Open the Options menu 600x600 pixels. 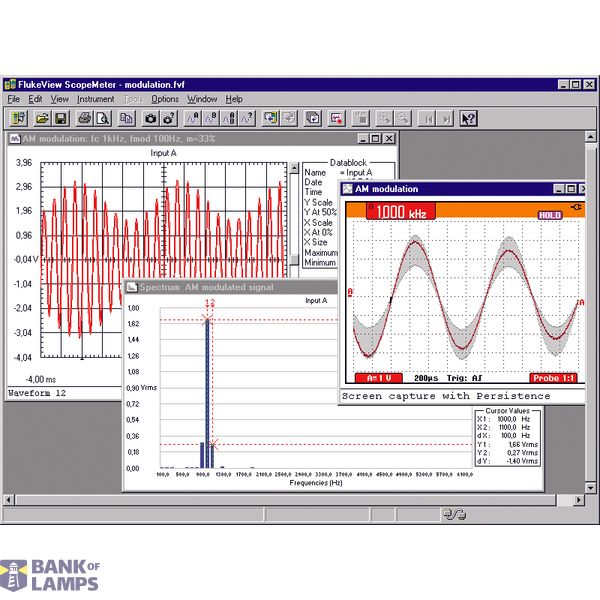click(x=165, y=99)
